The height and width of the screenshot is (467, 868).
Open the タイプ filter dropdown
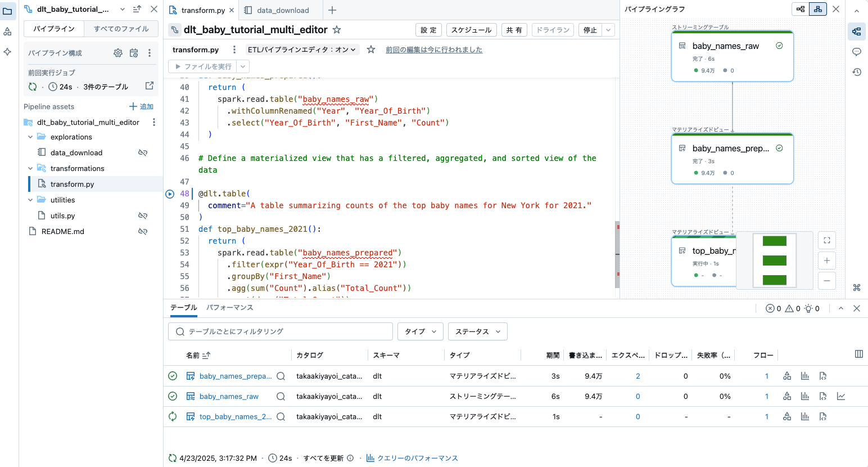[x=420, y=331]
